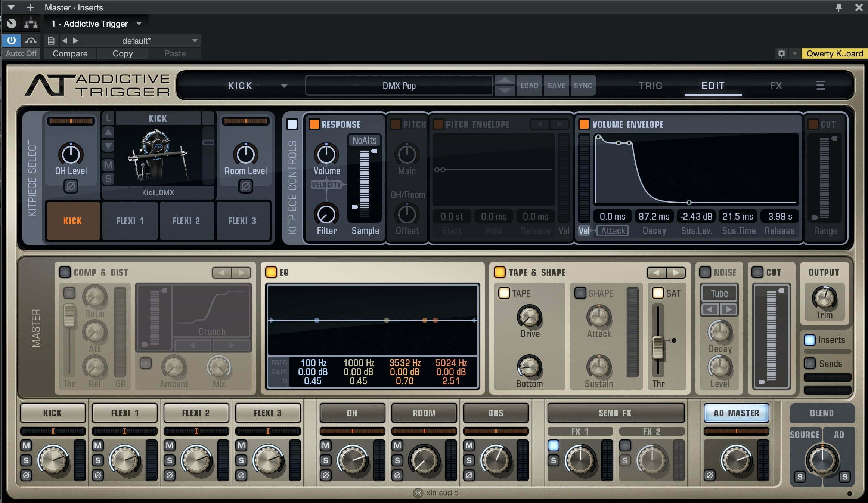Screen dimensions: 868x503
Task: Select the FLEXI 2 kitpiece slot
Action: coord(186,221)
